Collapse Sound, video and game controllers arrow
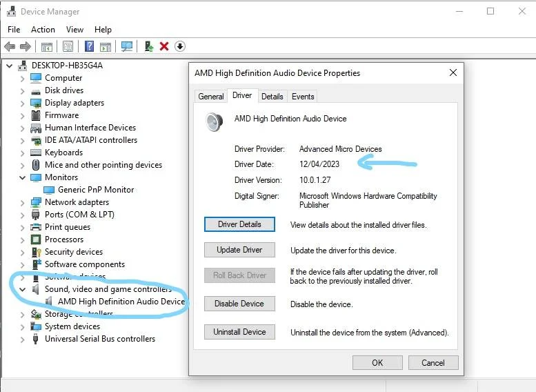Image resolution: width=536 pixels, height=392 pixels. 23,289
